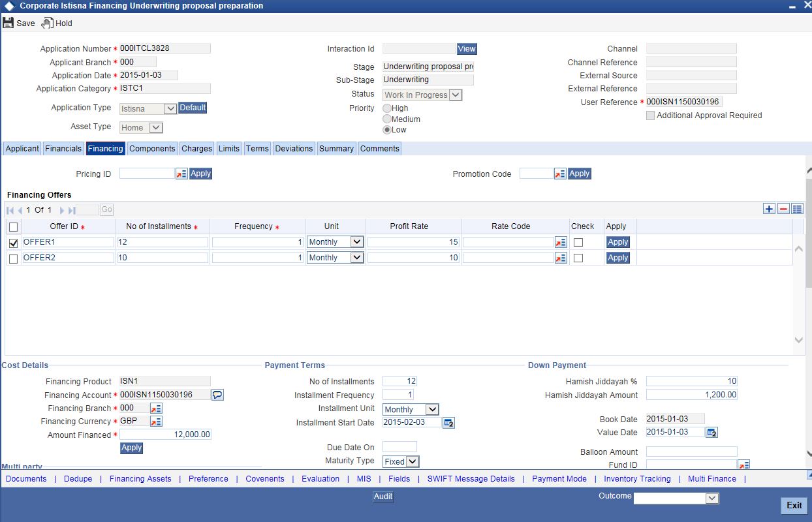Screen dimensions: 812x522
Task: Open the Fund ID lookup
Action: pyautogui.click(x=744, y=464)
